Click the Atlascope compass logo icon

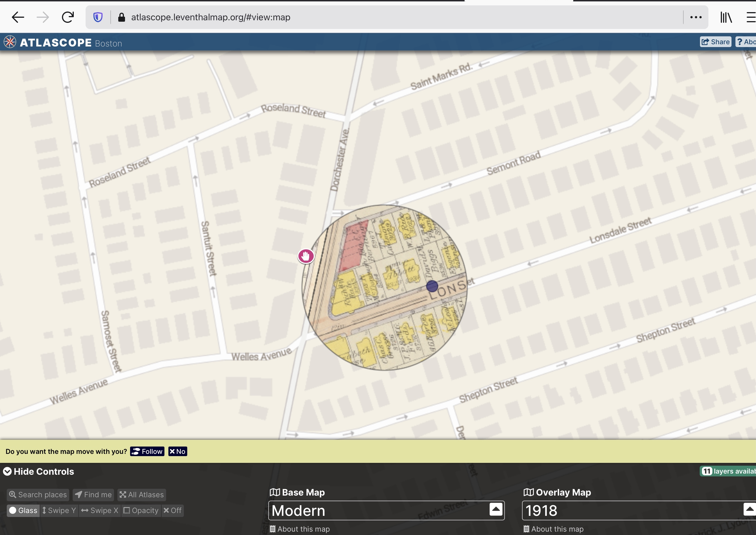10,42
